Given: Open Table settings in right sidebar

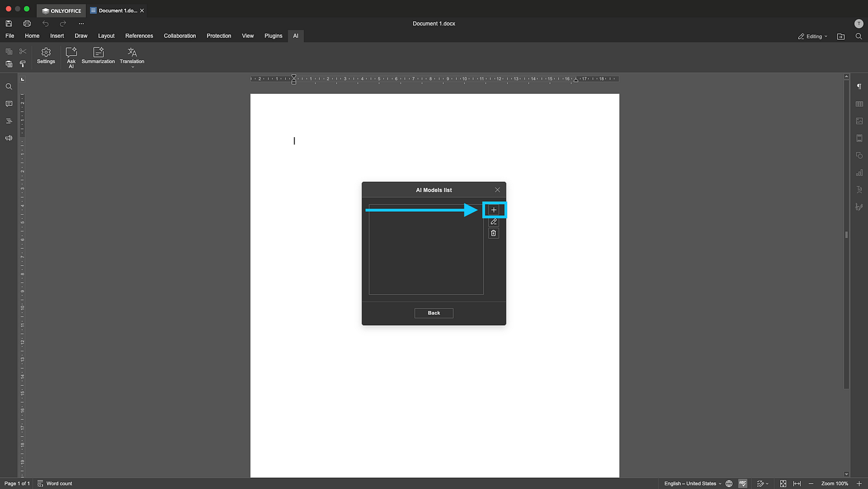Looking at the screenshot, I should click(x=859, y=104).
